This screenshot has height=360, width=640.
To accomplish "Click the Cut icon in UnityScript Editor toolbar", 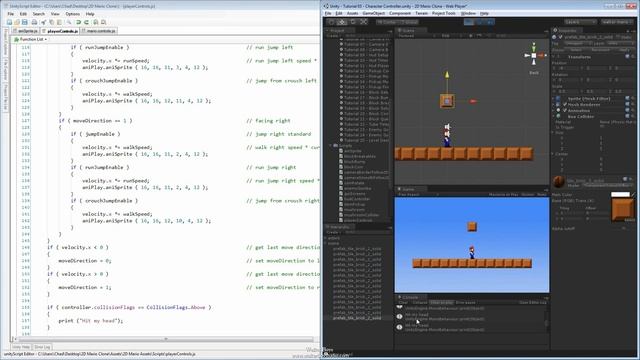I will (44, 22).
